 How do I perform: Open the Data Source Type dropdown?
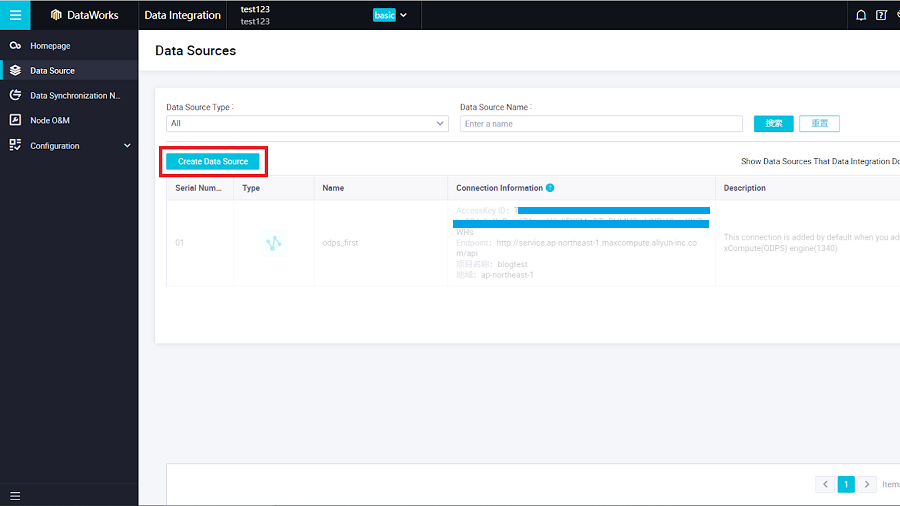[306, 124]
